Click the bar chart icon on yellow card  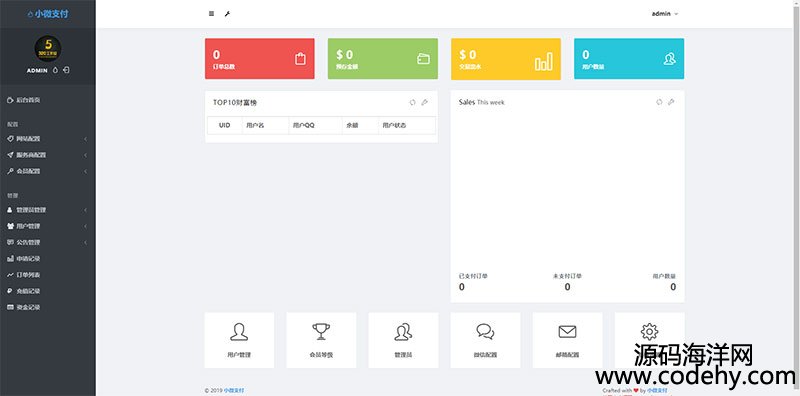pos(543,61)
